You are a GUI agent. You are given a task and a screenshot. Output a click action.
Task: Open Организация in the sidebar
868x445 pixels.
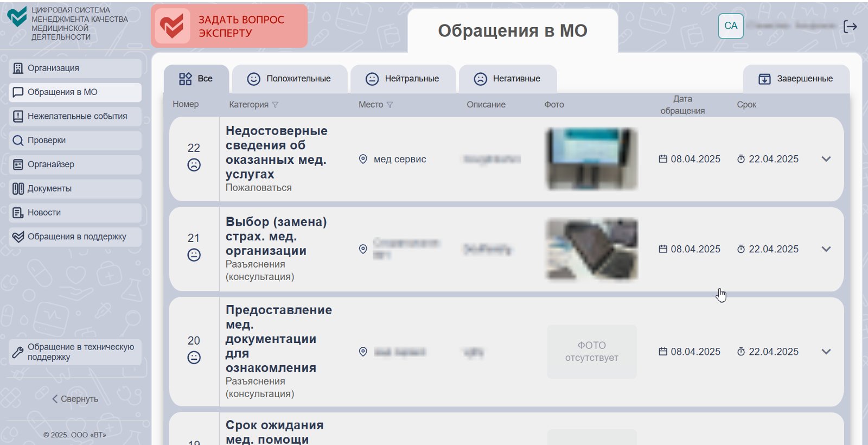(75, 68)
